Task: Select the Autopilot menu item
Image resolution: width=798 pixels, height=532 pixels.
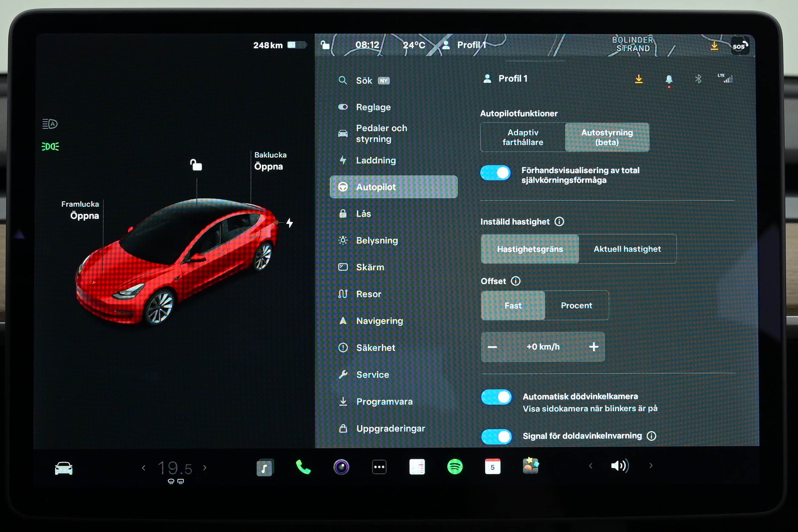Action: click(394, 187)
